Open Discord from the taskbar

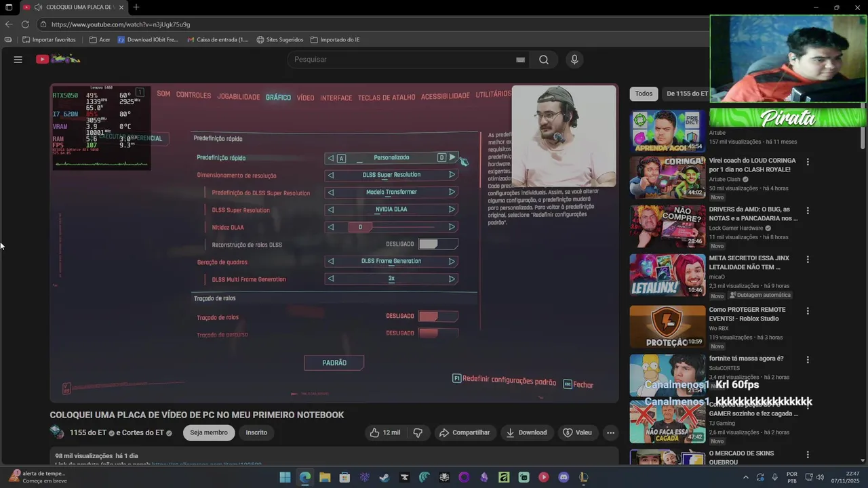click(564, 477)
